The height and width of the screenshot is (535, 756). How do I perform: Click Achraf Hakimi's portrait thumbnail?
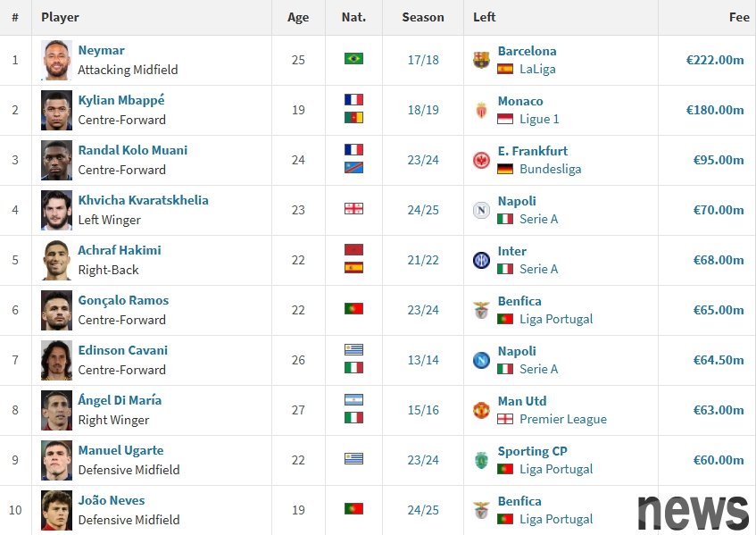(56, 260)
